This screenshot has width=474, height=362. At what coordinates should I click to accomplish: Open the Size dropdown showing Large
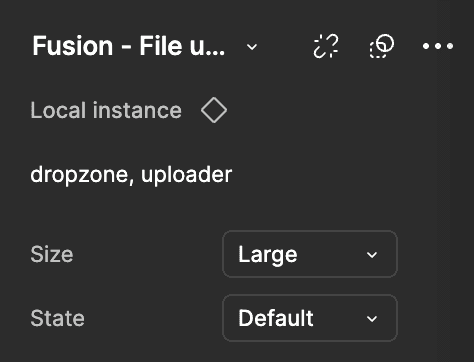click(310, 254)
